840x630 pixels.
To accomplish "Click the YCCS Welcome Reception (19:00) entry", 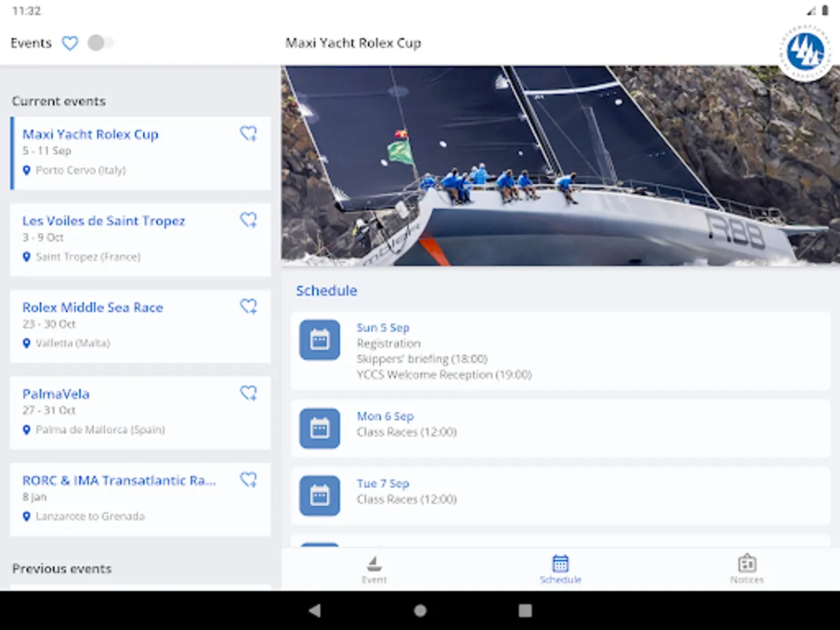I will 444,374.
